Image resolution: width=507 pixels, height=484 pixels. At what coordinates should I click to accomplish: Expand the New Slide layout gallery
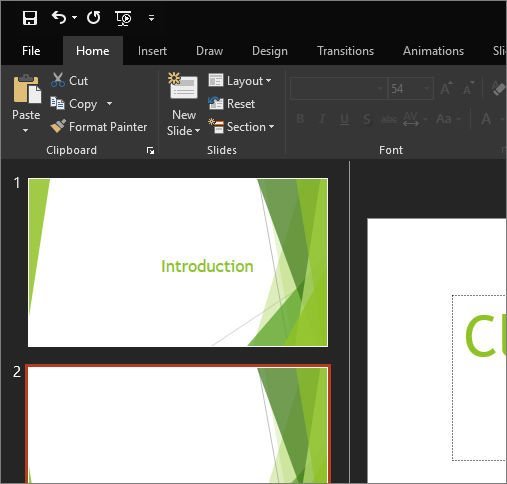click(x=184, y=130)
